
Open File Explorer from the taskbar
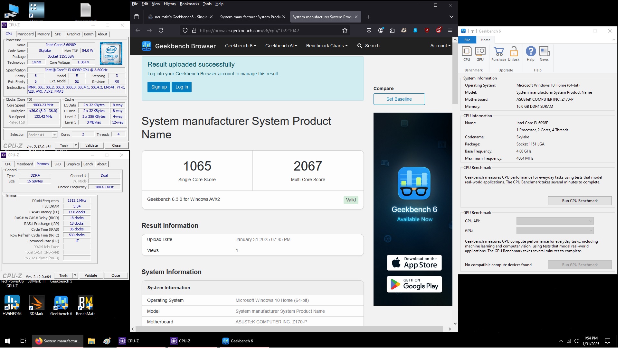[91, 341]
